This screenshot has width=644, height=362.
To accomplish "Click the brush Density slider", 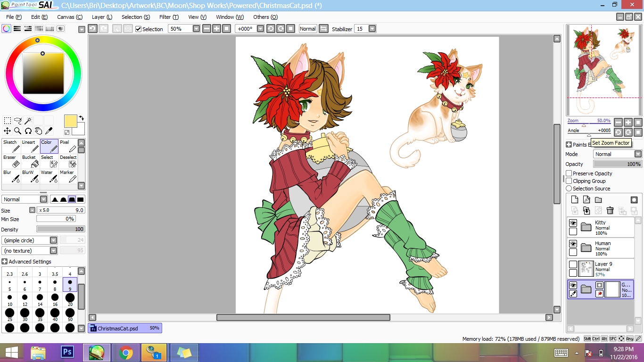I will [x=60, y=229].
